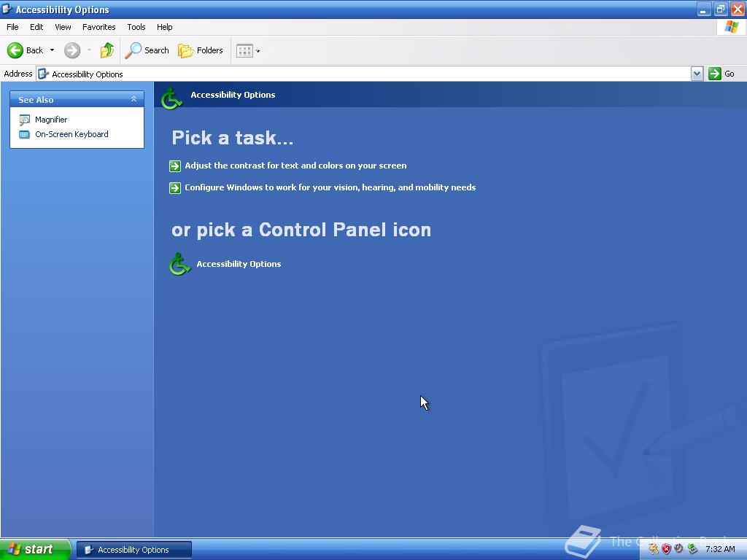
Task: Open the File menu
Action: coord(12,27)
